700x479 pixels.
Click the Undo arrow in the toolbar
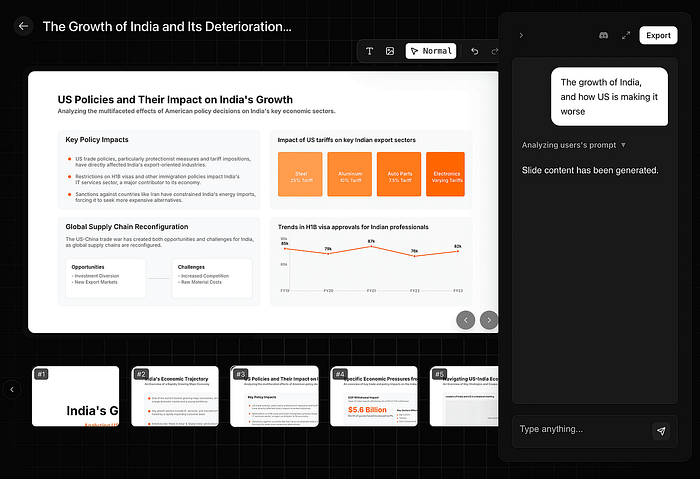coord(474,51)
